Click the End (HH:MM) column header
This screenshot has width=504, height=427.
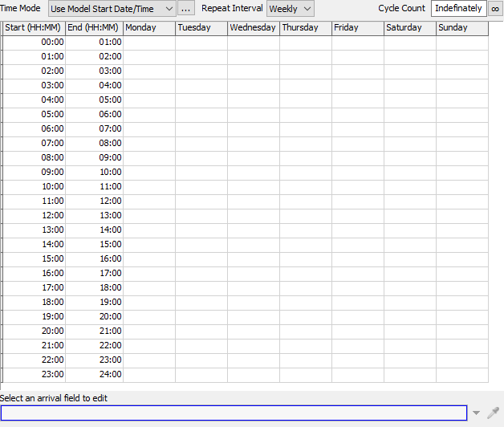pyautogui.click(x=95, y=27)
